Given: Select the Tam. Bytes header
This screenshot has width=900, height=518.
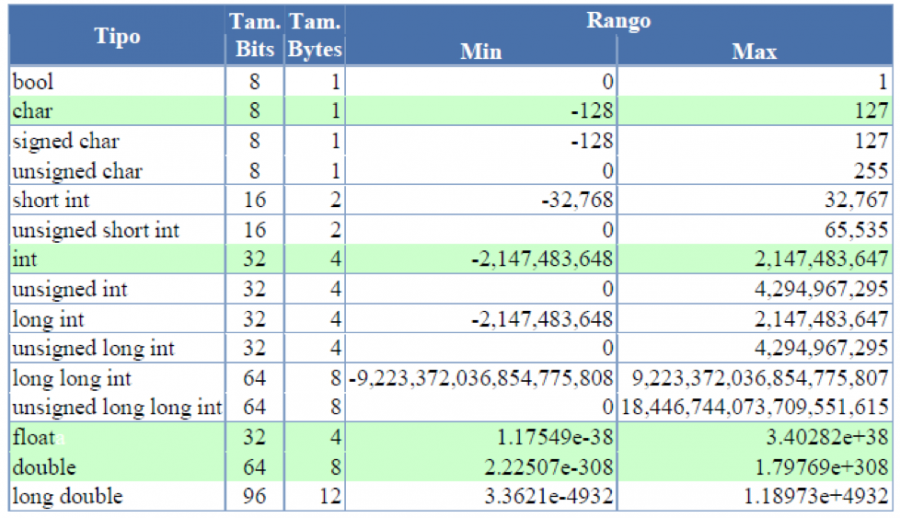Looking at the screenshot, I should (x=315, y=36).
